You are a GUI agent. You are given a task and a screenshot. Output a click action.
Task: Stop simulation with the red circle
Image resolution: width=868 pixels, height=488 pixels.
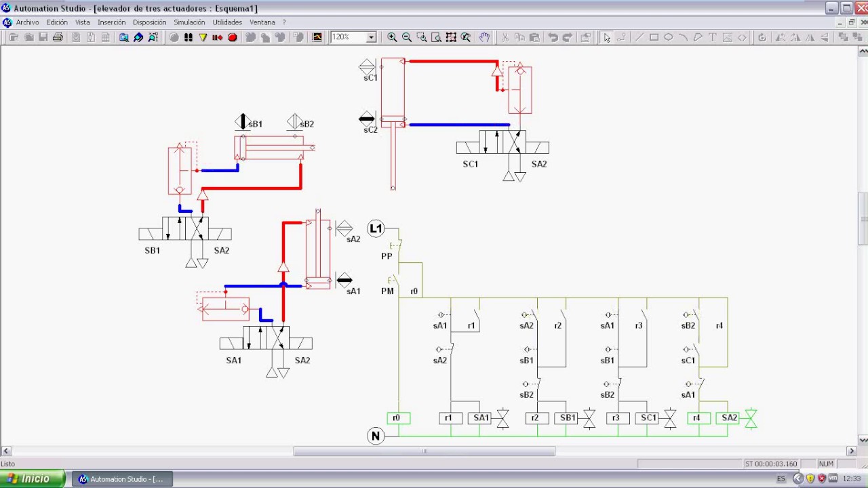pos(233,37)
